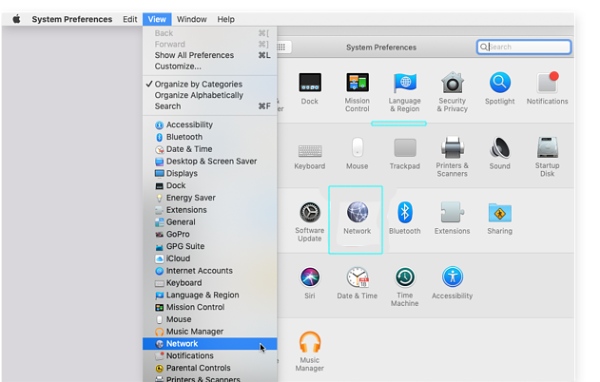Open Bluetooth pane icon in grid
Viewport: 600px width, 382px height.
[x=405, y=212]
